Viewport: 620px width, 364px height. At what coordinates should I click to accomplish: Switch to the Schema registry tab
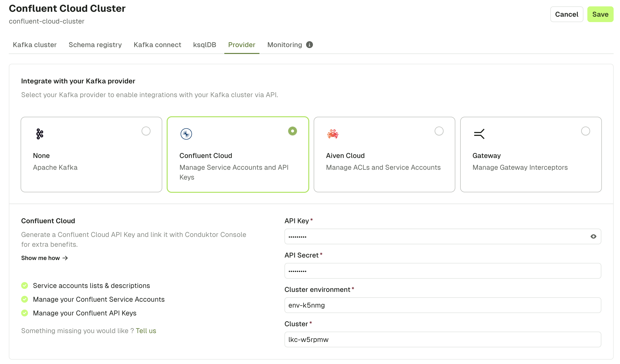95,45
